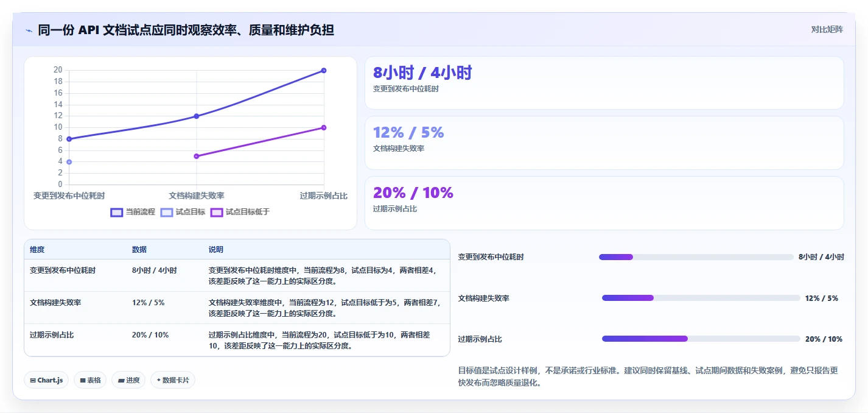Select 文档构建失败率 table row cell

coord(55,302)
